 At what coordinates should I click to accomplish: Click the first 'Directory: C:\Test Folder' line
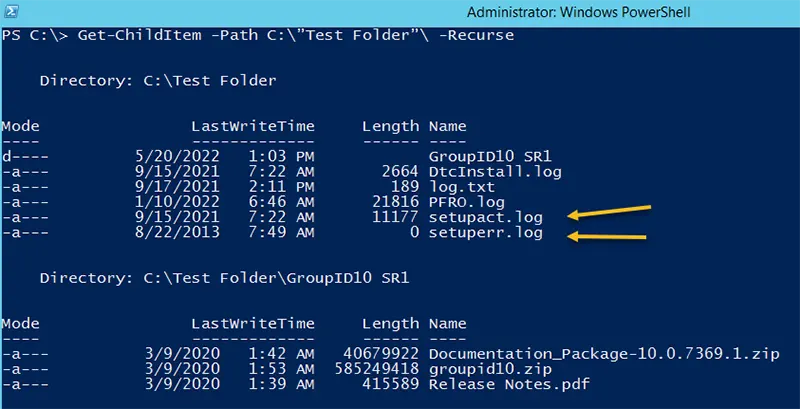click(x=158, y=81)
